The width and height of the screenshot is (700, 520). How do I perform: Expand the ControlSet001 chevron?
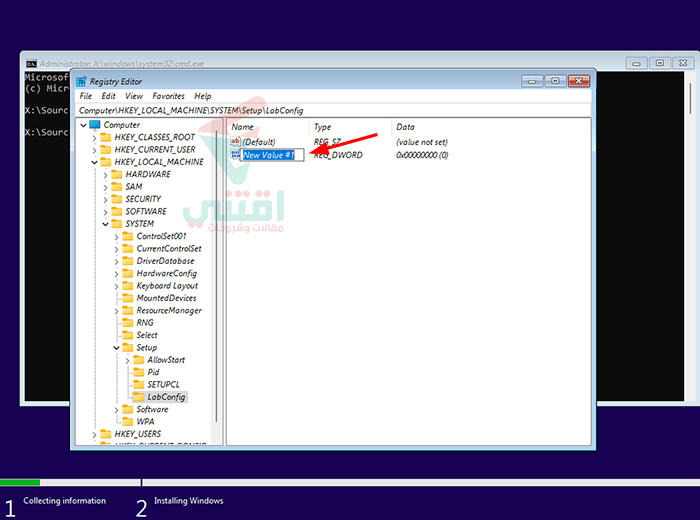(116, 237)
